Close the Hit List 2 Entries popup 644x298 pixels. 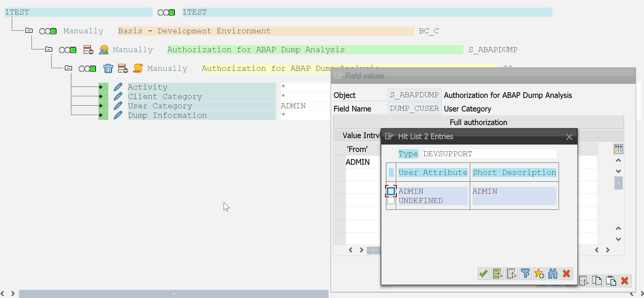click(x=569, y=137)
